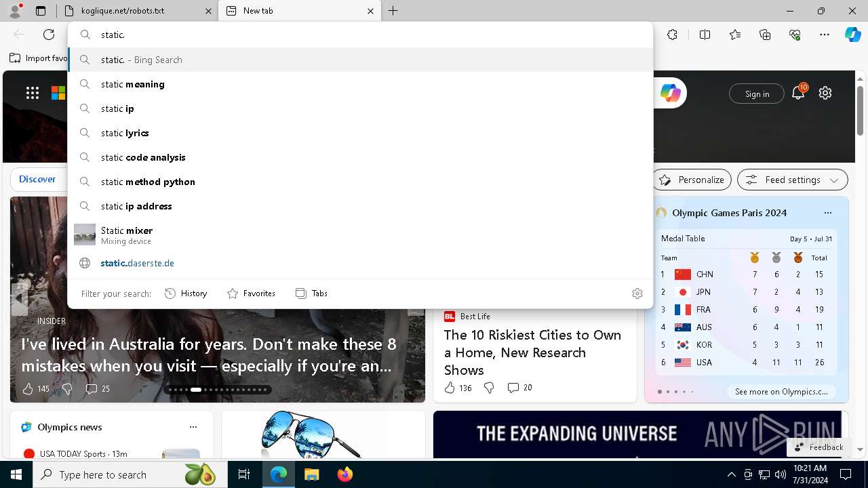Open the app launcher grid icon
868x488 pixels.
[x=33, y=93]
